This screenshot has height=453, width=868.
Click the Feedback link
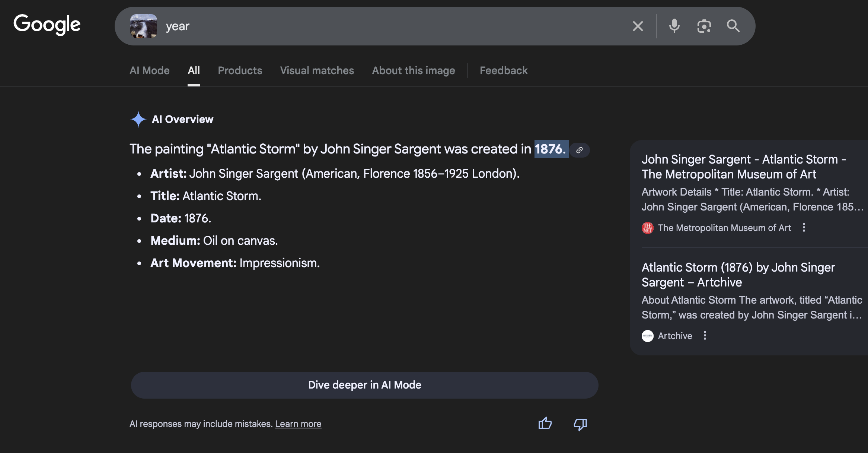pyautogui.click(x=503, y=70)
